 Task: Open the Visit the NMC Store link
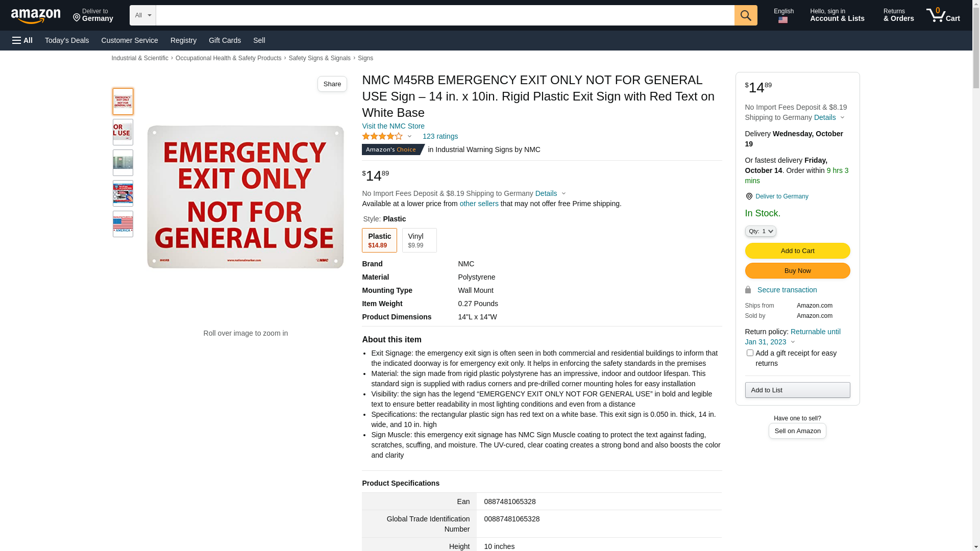(393, 126)
